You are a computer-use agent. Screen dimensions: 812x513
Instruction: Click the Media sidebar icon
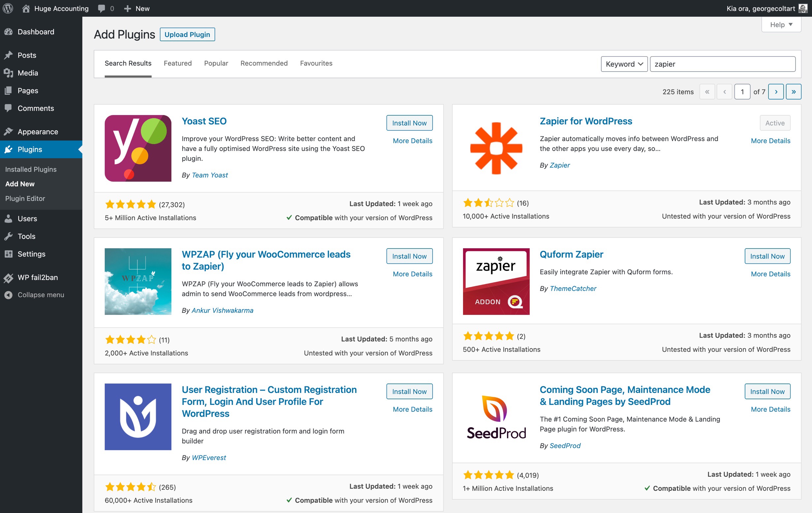click(x=9, y=73)
